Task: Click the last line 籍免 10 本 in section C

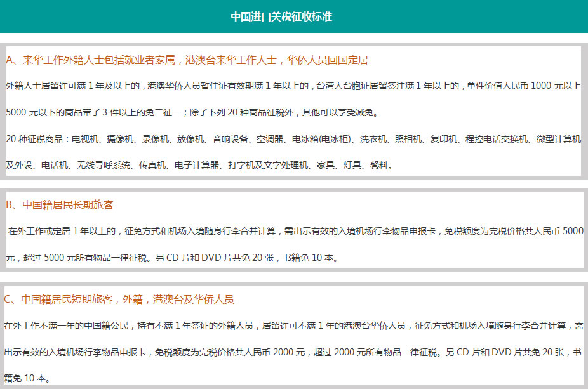Action: (x=26, y=378)
